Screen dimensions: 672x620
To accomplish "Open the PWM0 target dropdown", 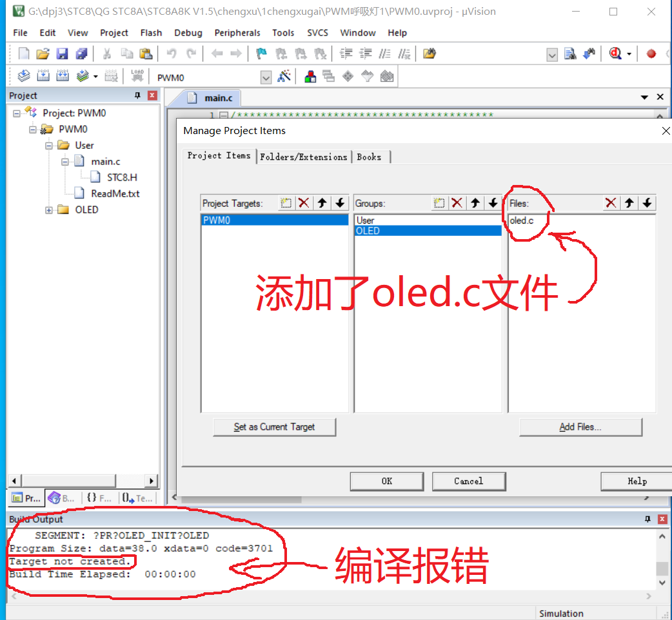I will [266, 77].
